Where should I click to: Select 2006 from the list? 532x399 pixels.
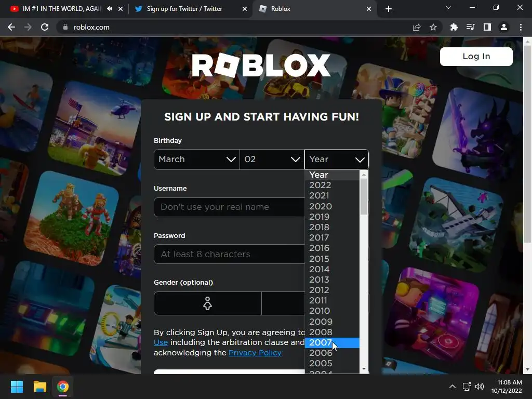(x=332, y=353)
